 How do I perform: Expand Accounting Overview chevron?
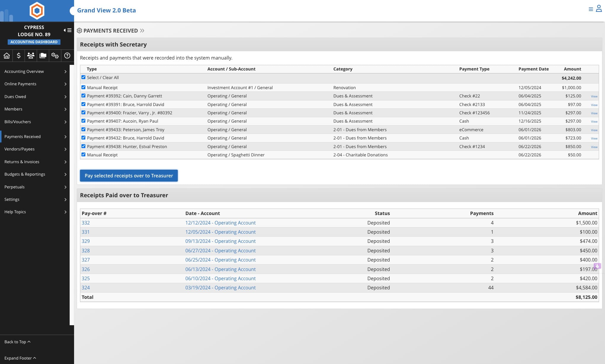[x=65, y=71]
